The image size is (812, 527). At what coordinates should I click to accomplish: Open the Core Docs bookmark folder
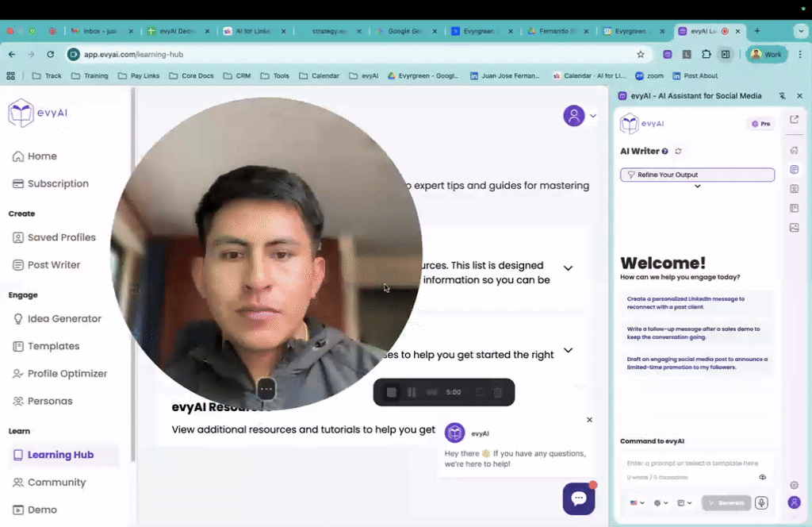click(x=191, y=75)
